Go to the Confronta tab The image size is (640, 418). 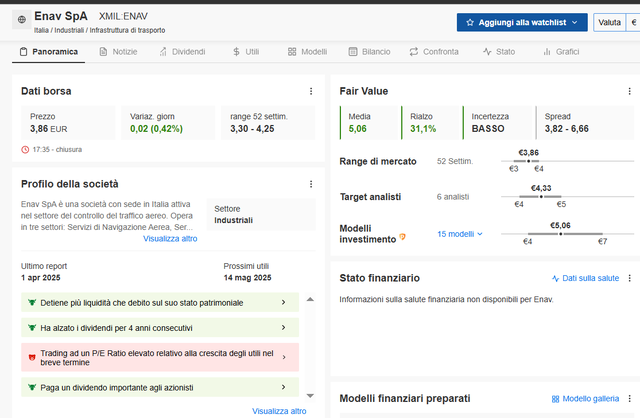coord(434,52)
